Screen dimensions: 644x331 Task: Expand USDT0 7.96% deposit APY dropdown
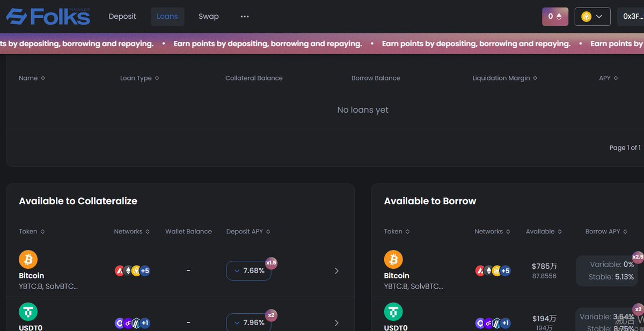point(248,323)
